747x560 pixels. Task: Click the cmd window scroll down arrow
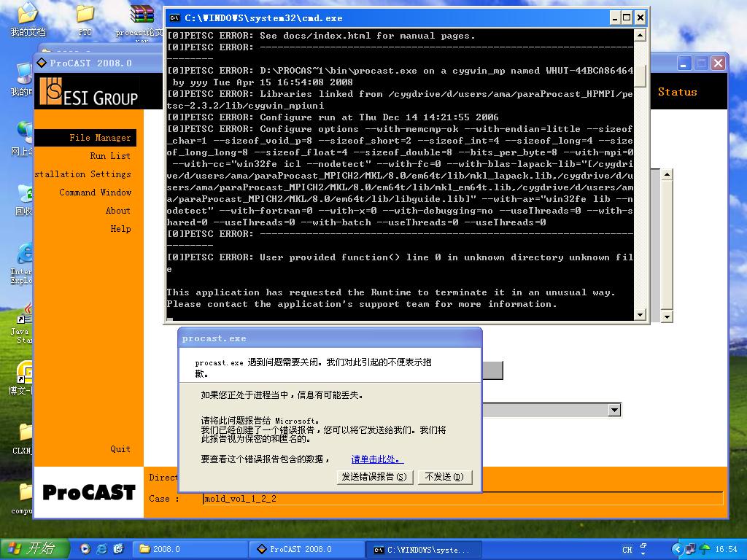[640, 314]
